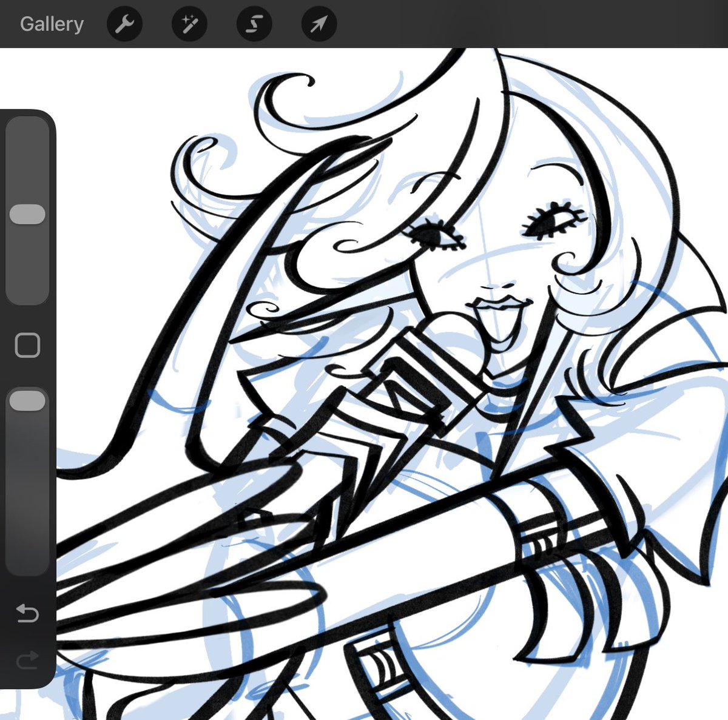Screen dimensions: 728x720
Task: Click the brush opacity slider handle
Action: coord(27,401)
